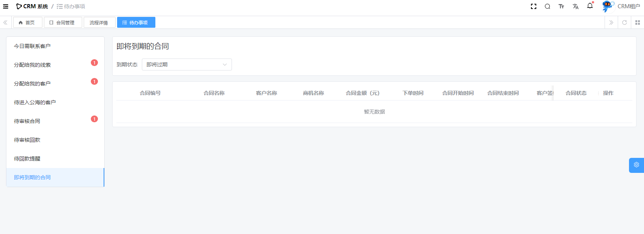The image size is (644, 234).
Task: Expand the 到期状态 dropdown
Action: [x=187, y=64]
